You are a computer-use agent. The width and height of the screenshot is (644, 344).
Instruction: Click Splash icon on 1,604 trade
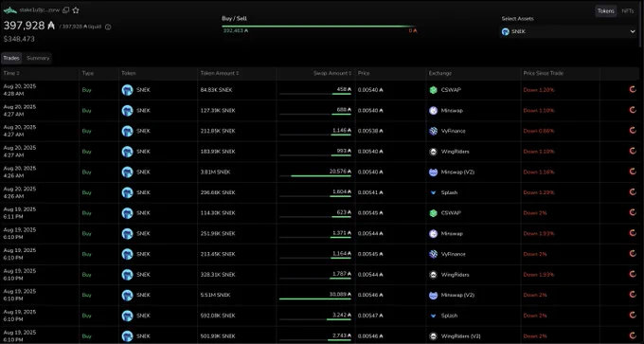434,192
